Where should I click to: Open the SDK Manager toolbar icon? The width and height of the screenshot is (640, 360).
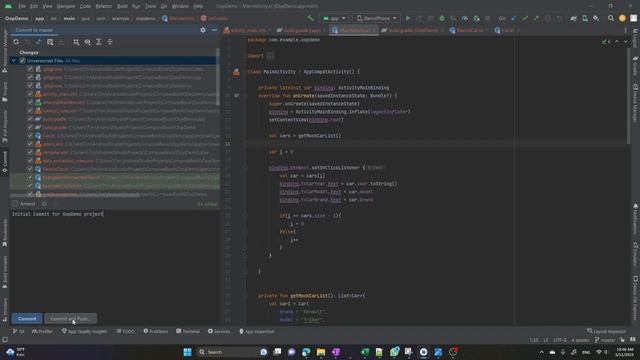(596, 18)
